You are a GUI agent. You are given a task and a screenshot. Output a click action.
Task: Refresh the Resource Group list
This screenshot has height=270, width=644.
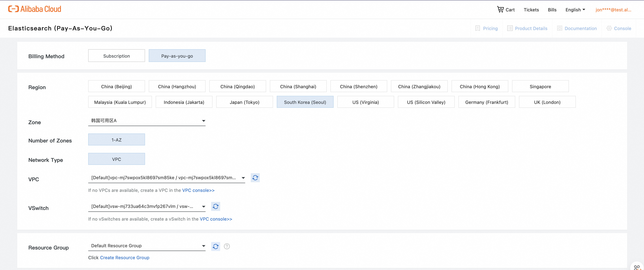pyautogui.click(x=215, y=246)
